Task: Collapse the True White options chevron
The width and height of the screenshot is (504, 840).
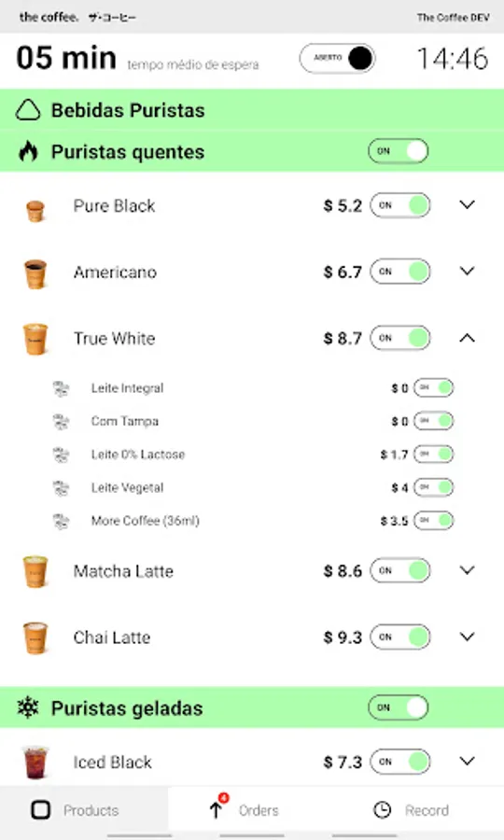Action: [x=467, y=338]
